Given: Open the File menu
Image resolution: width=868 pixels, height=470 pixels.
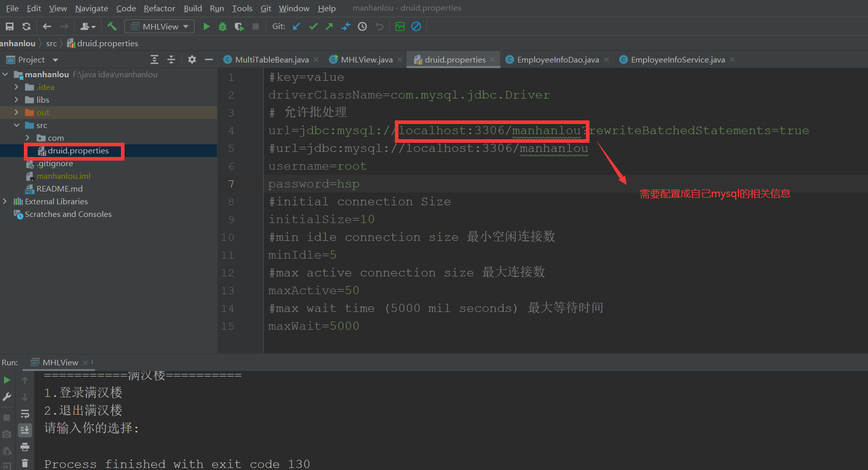Looking at the screenshot, I should tap(12, 8).
